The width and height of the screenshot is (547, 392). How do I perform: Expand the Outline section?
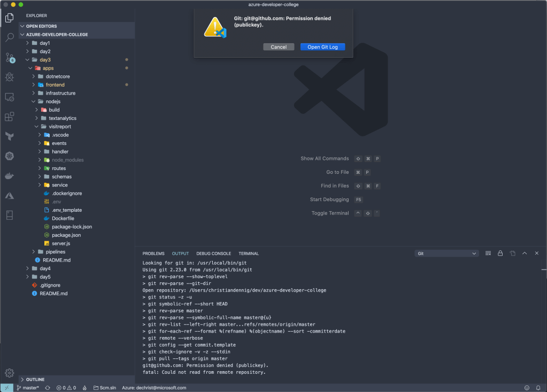click(35, 379)
